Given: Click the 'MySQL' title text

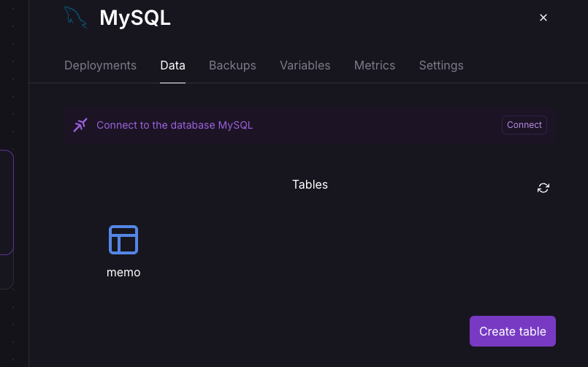Looking at the screenshot, I should 135,18.
